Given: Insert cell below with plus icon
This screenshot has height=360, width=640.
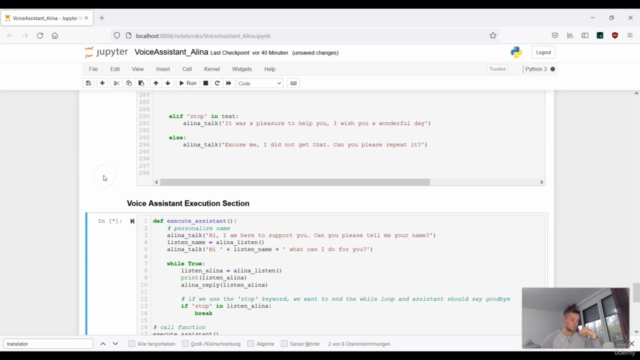Looking at the screenshot, I should click(102, 83).
